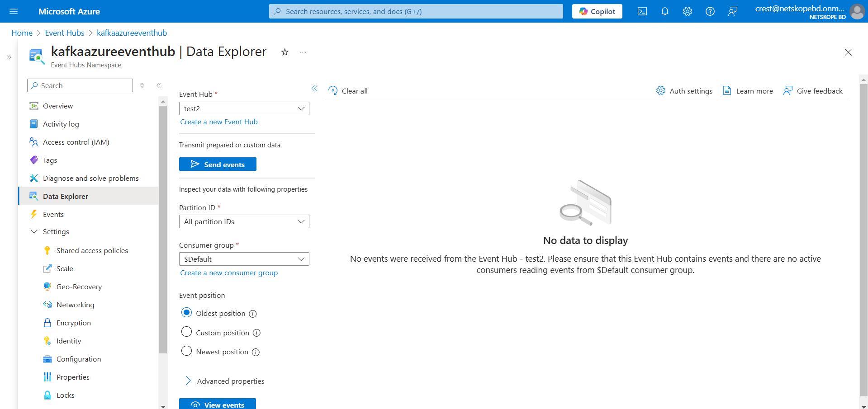Select Data Explorer in the resource menu
The width and height of the screenshot is (868, 409).
tap(89, 196)
